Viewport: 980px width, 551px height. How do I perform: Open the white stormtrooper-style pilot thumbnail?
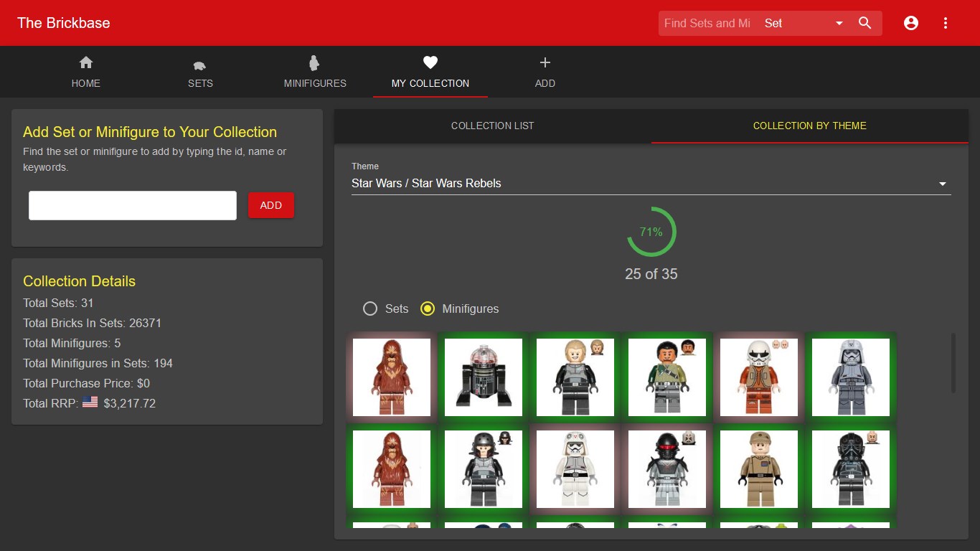(x=575, y=469)
